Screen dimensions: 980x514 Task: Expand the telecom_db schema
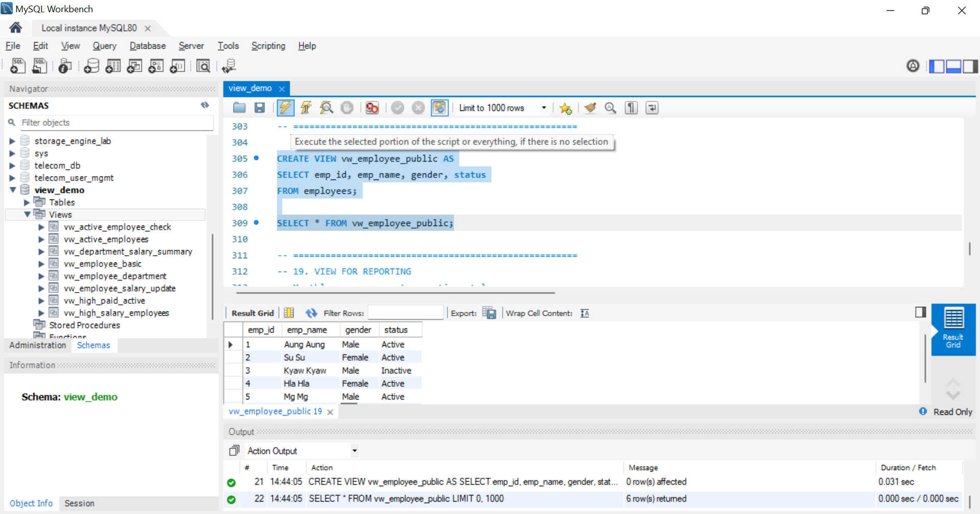[x=12, y=166]
